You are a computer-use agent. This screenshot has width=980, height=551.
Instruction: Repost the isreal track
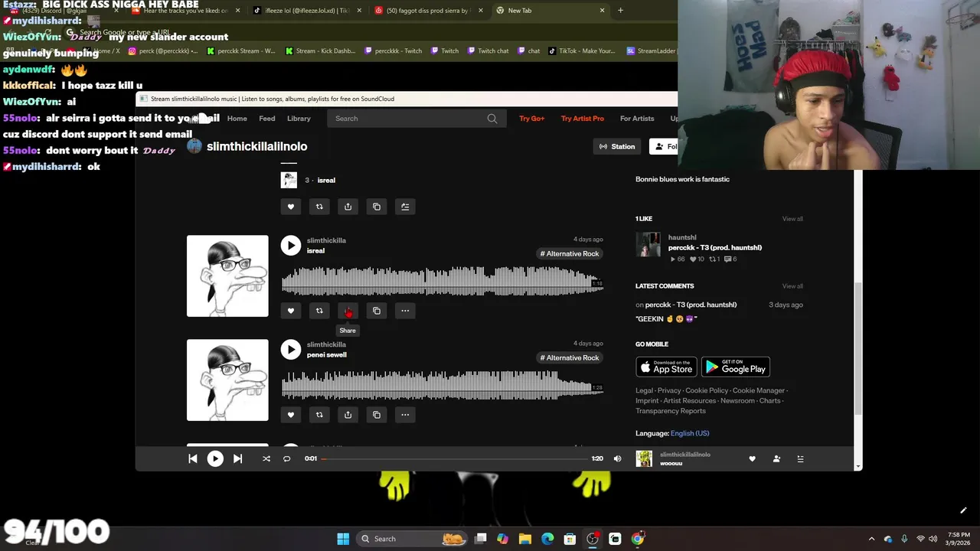pos(319,311)
